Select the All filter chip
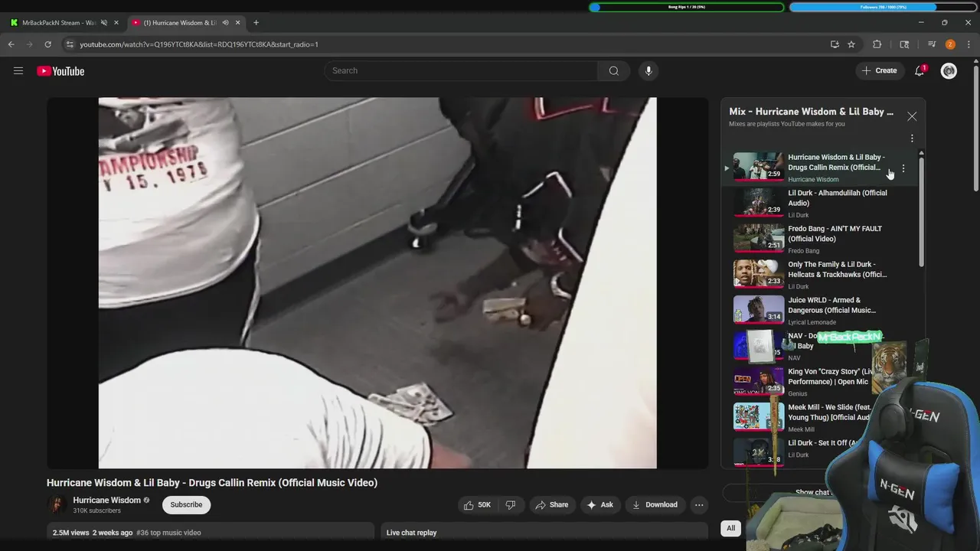980x551 pixels. click(731, 528)
